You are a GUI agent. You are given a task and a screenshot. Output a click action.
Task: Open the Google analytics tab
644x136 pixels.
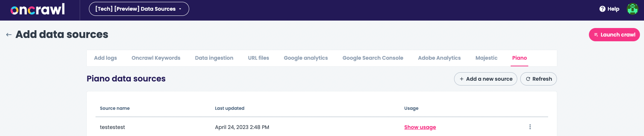click(x=306, y=58)
